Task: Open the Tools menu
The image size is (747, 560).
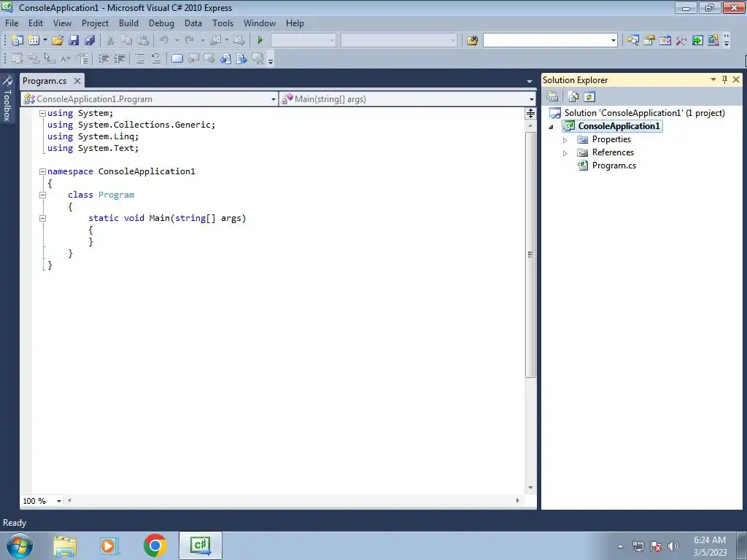Action: [223, 23]
